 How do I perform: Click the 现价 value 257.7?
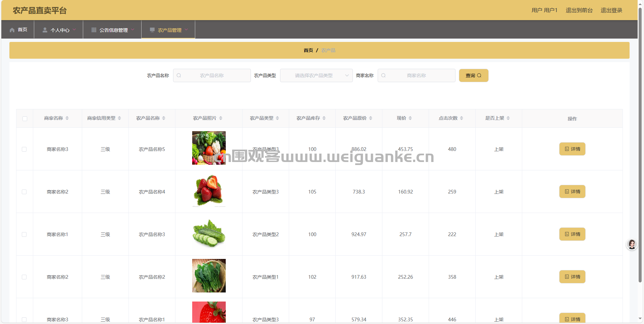coord(406,234)
